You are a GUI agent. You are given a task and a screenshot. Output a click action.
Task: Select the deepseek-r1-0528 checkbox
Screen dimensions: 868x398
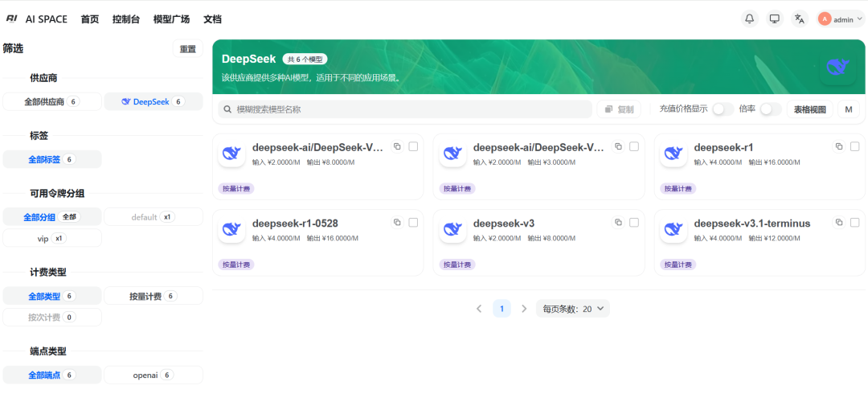click(413, 222)
